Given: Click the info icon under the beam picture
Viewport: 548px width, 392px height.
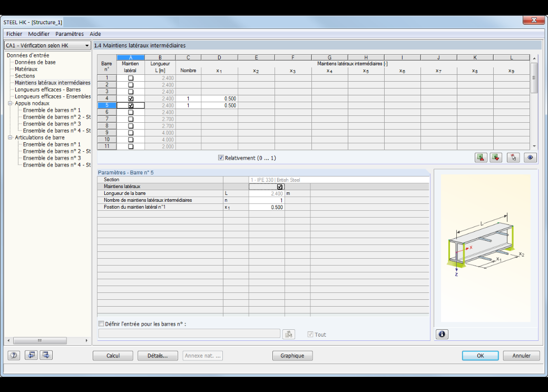Looking at the screenshot, I should click(442, 335).
